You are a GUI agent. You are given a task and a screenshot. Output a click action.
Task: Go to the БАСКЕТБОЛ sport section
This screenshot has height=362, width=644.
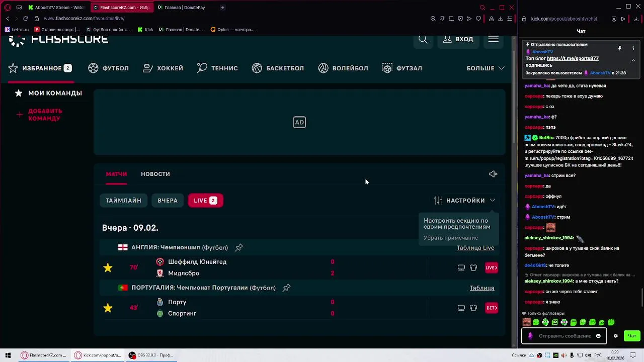tap(278, 68)
